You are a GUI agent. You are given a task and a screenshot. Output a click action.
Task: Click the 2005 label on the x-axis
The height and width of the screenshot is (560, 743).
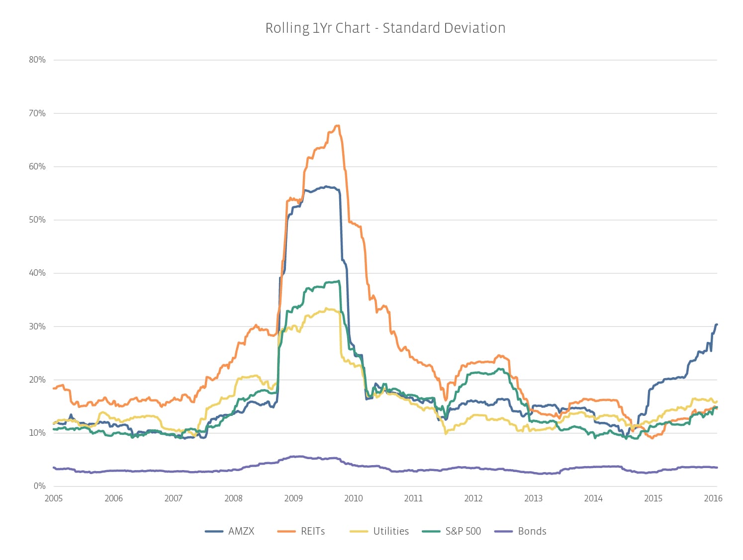pyautogui.click(x=54, y=498)
